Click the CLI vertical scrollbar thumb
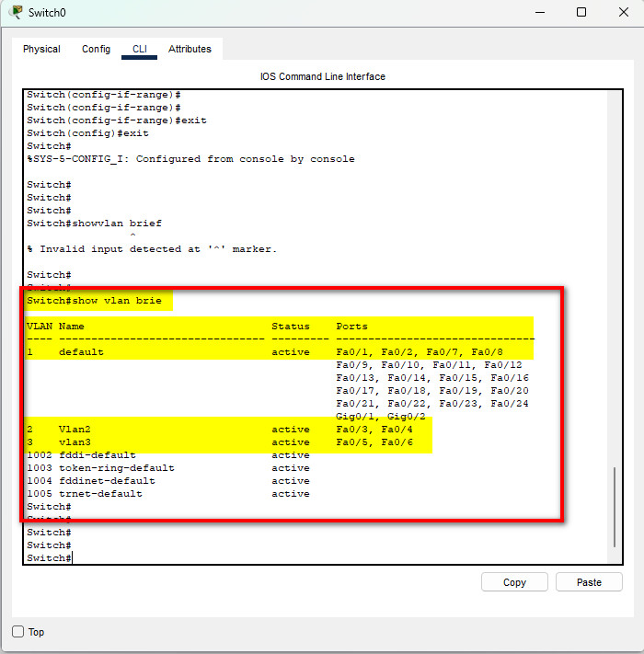The image size is (644, 654). click(x=615, y=506)
